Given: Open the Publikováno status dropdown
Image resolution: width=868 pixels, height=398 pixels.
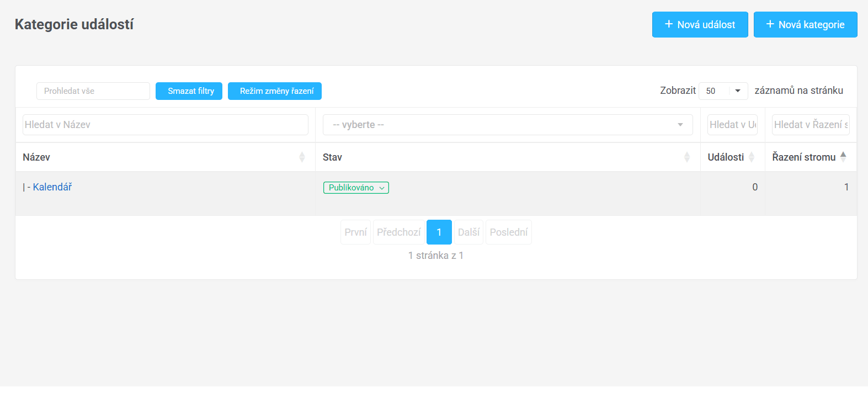Looking at the screenshot, I should pos(356,188).
